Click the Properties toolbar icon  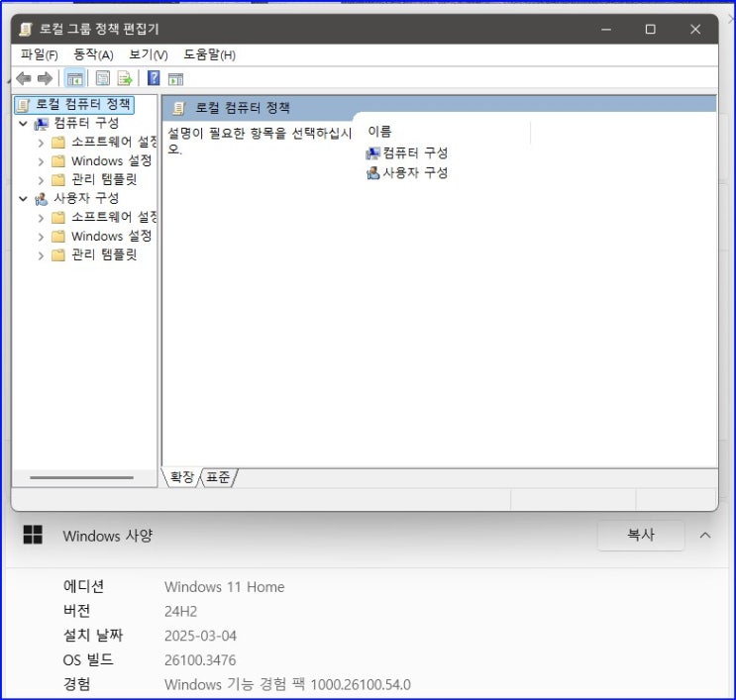pyautogui.click(x=103, y=78)
